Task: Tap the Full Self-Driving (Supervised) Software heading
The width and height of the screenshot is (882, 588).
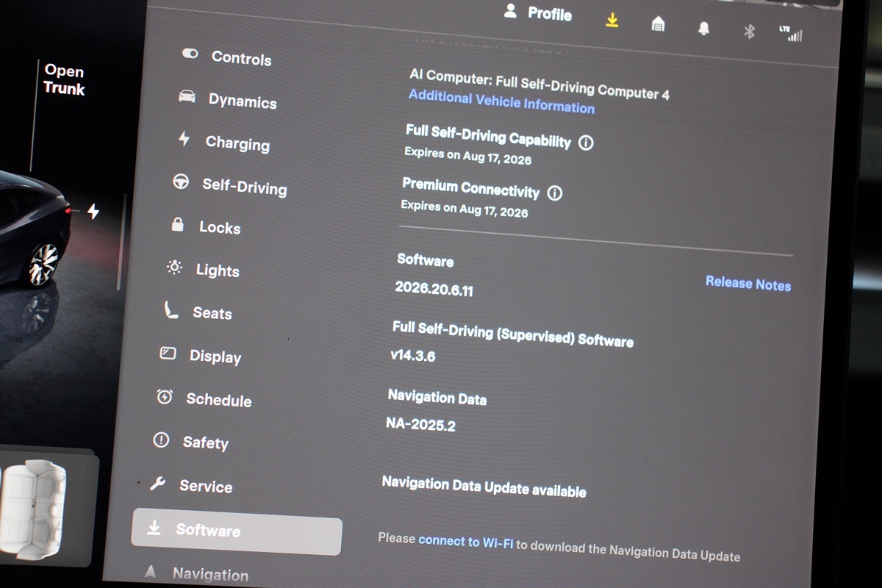Action: pos(513,333)
